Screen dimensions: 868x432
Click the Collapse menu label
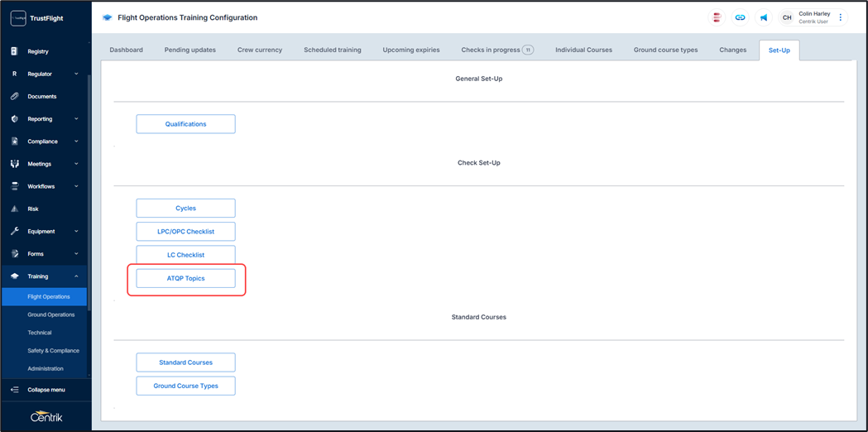pos(46,389)
